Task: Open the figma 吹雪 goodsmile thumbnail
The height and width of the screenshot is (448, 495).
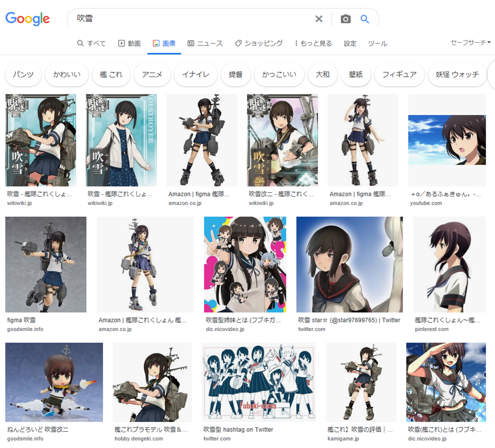Action: pos(46,264)
